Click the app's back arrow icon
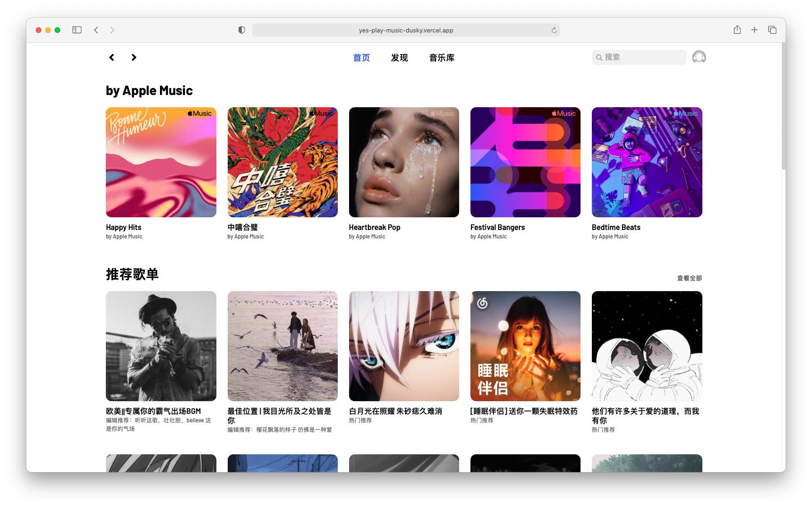The width and height of the screenshot is (812, 507). click(111, 57)
